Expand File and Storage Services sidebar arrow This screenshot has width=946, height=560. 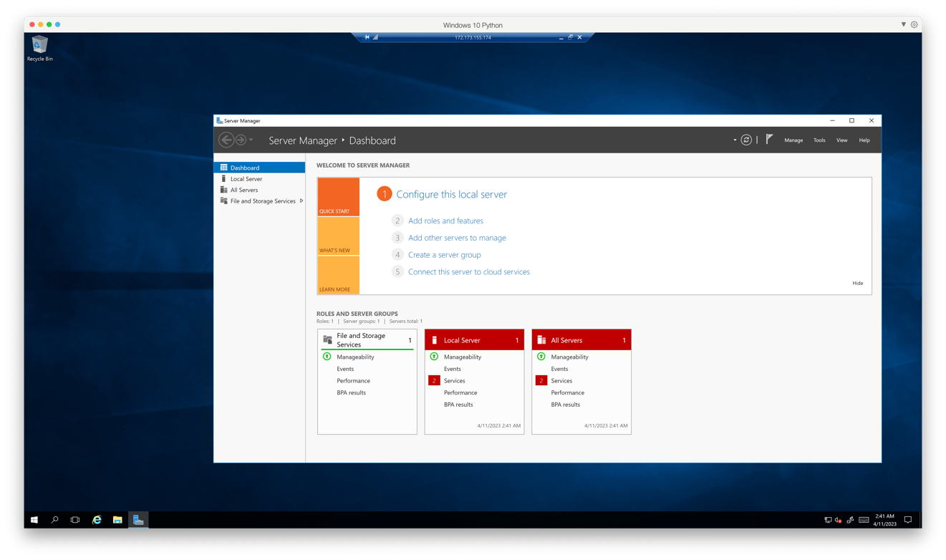coord(301,201)
